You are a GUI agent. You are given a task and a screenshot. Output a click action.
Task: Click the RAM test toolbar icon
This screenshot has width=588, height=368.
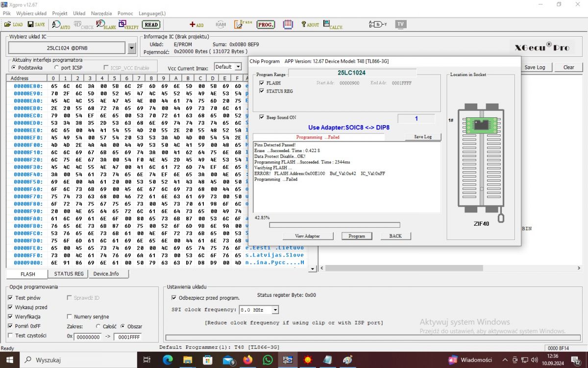click(x=220, y=24)
